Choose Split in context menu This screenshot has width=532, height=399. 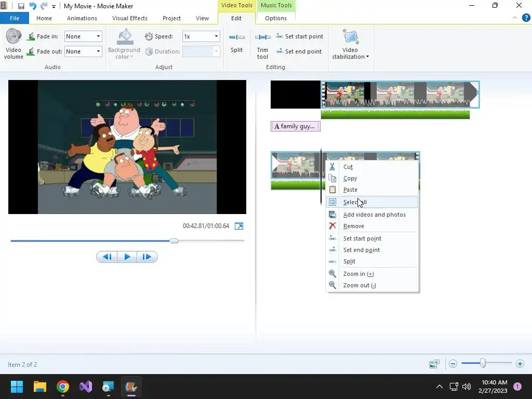(372, 261)
